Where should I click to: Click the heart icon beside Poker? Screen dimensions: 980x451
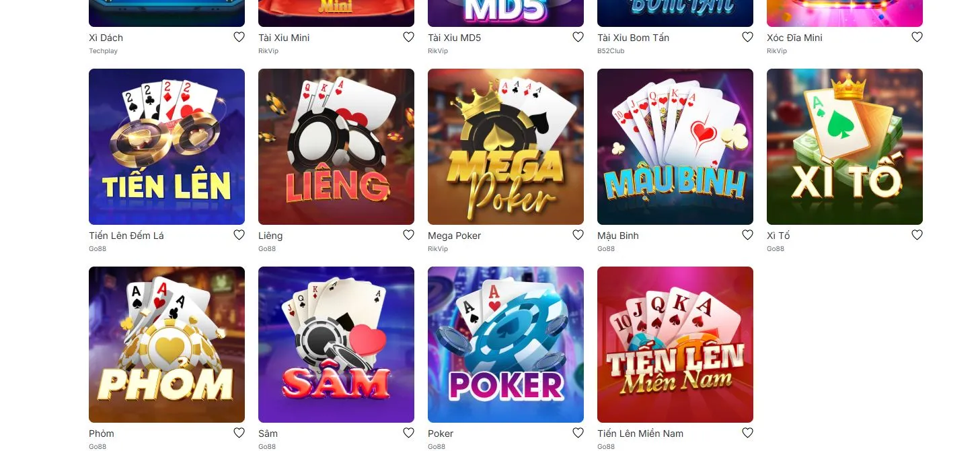578,433
